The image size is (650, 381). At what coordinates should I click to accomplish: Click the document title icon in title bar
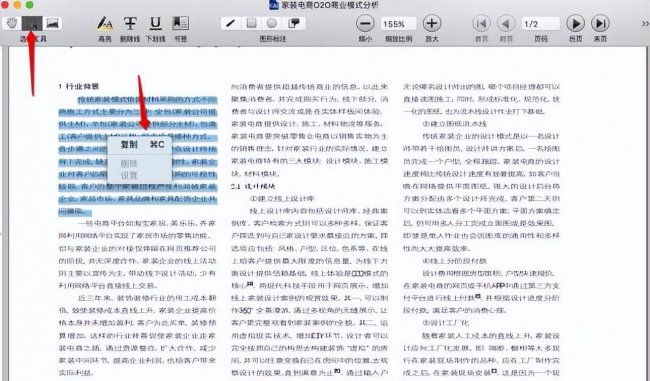coord(274,5)
